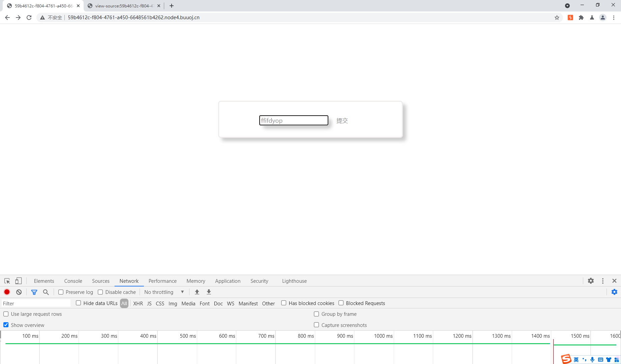Viewport: 621px width, 364px height.
Task: Focus the ffifdyop text input
Action: click(294, 120)
